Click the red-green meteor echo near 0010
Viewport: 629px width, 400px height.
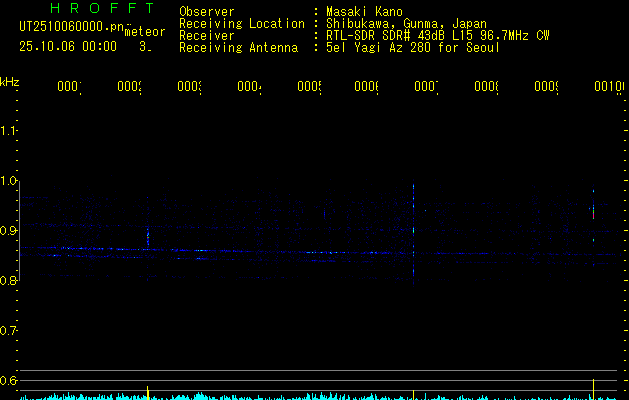click(593, 214)
